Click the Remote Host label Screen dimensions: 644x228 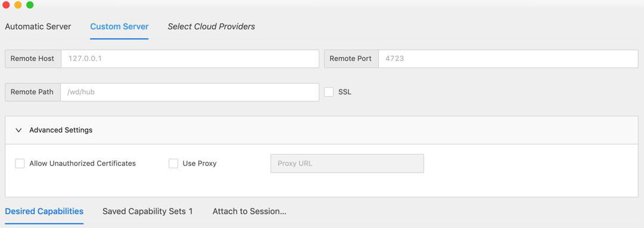[32, 59]
